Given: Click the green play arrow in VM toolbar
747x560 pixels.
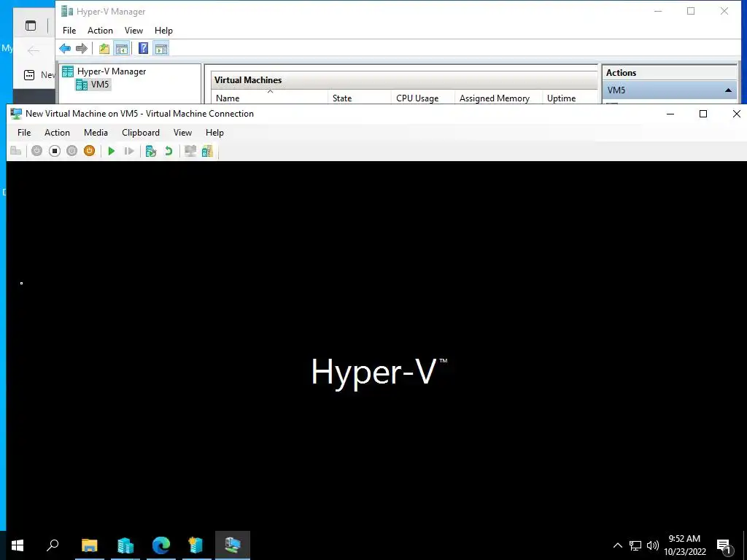Looking at the screenshot, I should coord(112,151).
